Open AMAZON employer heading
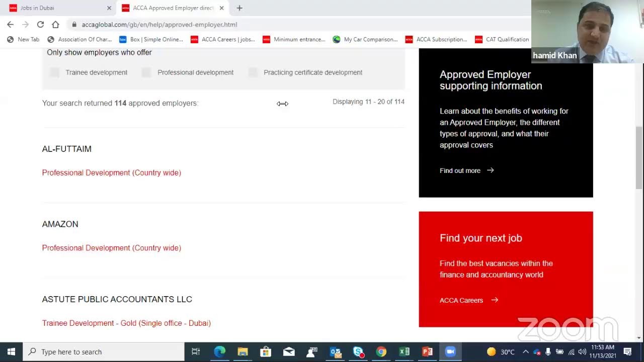Screen dimensions: 644x362 click(x=60, y=224)
